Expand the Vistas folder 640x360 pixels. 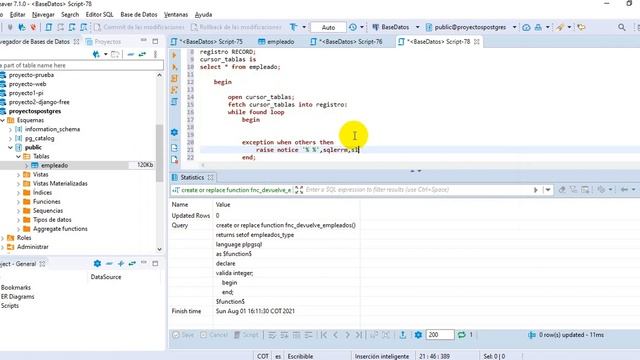pyautogui.click(x=18, y=174)
